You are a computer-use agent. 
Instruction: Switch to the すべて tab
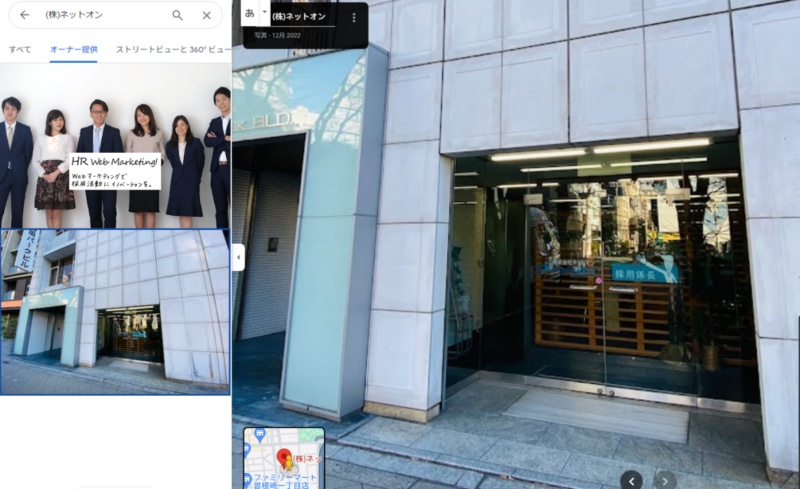click(x=20, y=49)
